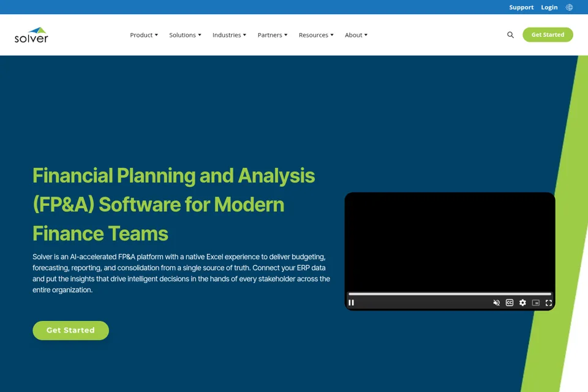The width and height of the screenshot is (588, 392).
Task: Click the Solver logo
Action: 31,35
